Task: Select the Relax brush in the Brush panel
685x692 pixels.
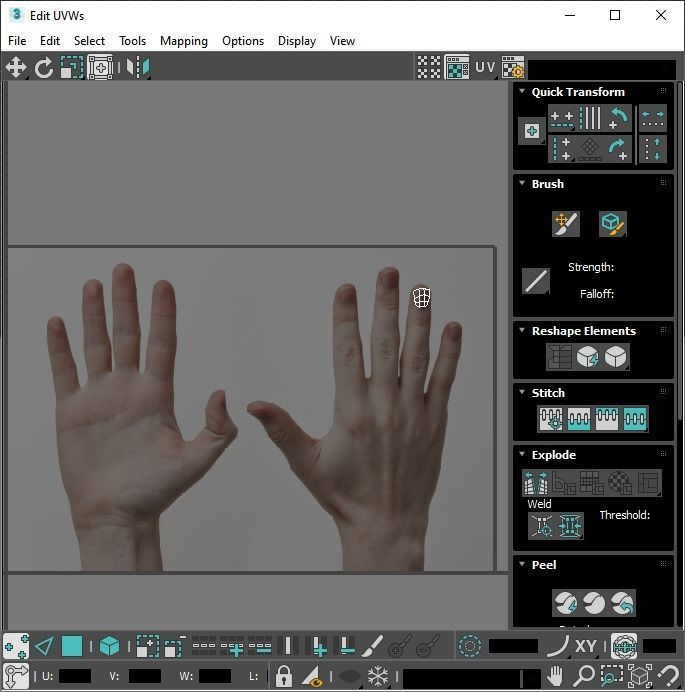Action: [613, 224]
